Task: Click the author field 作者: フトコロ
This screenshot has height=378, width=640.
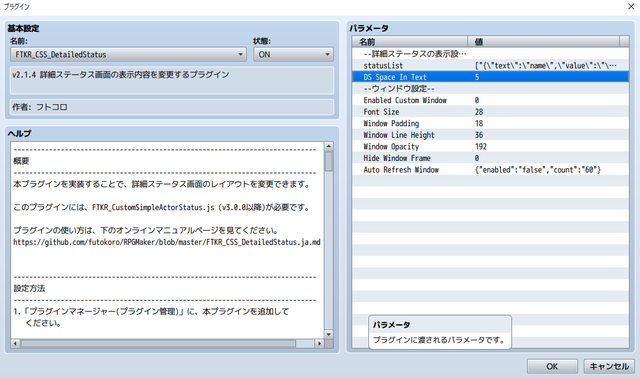Action: tap(172, 107)
